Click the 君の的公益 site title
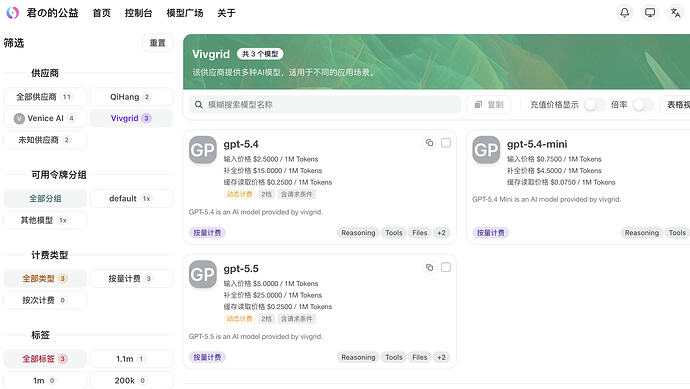Viewport: 690px width, 389px height. (52, 13)
